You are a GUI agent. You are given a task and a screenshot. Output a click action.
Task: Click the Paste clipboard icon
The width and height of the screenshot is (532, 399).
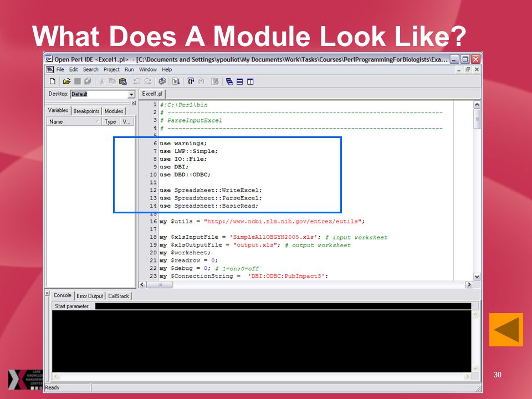(123, 81)
